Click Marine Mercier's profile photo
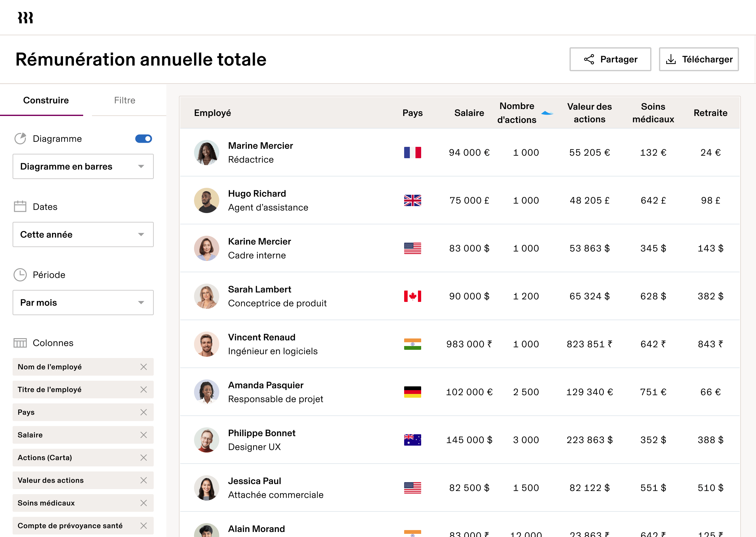 pos(207,153)
